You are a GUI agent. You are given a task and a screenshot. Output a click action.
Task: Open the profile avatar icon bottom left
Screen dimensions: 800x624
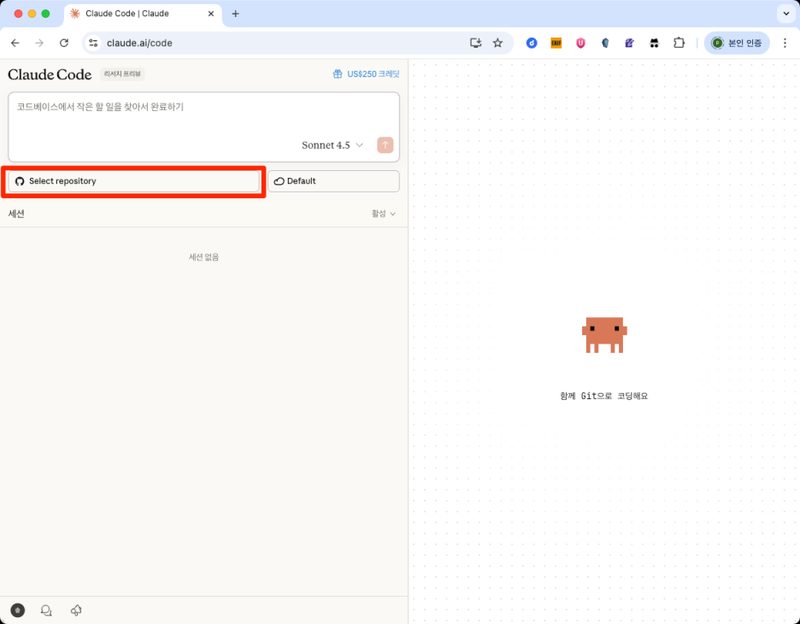[18, 610]
